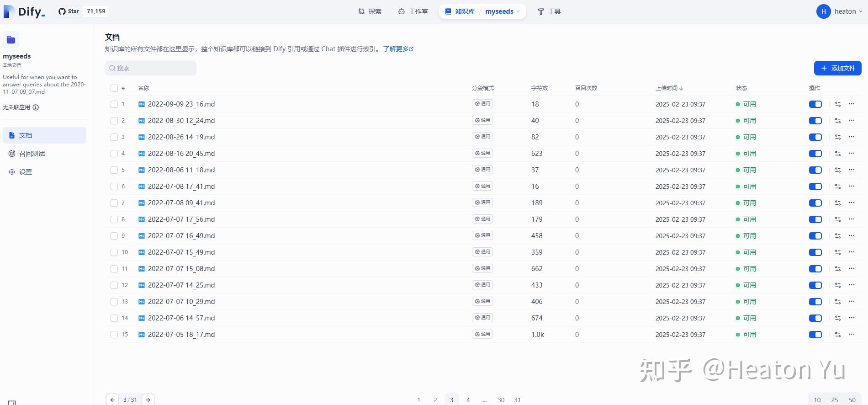Set page size to 10
The image size is (868, 405).
[817, 400]
